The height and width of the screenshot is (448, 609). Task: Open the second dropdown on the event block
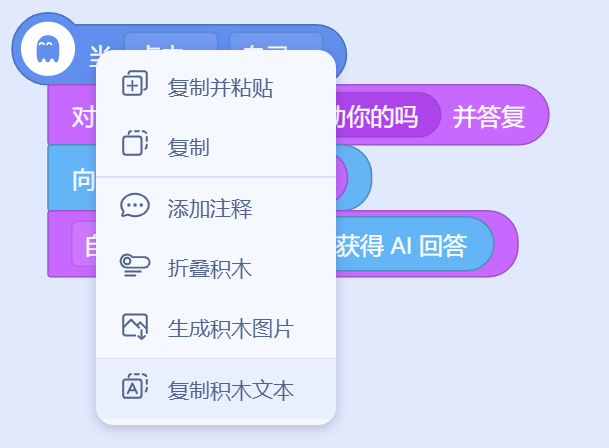point(276,42)
